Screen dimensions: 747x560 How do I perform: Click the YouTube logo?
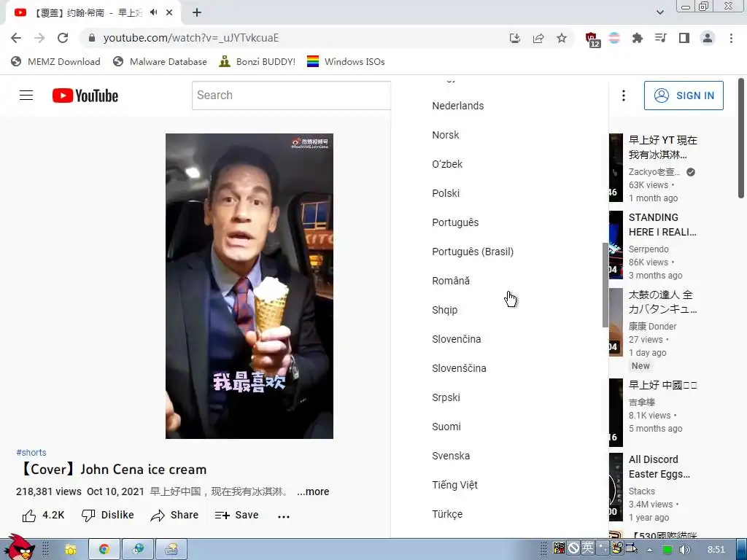click(x=85, y=96)
